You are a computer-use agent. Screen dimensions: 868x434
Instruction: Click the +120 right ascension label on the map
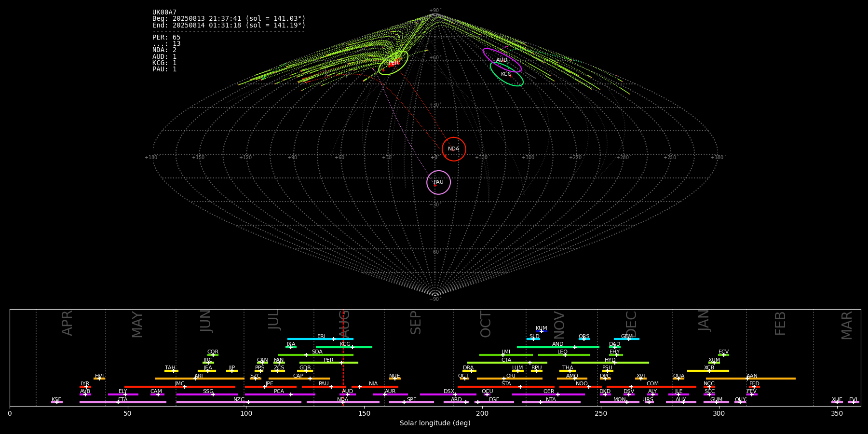pyautogui.click(x=245, y=157)
